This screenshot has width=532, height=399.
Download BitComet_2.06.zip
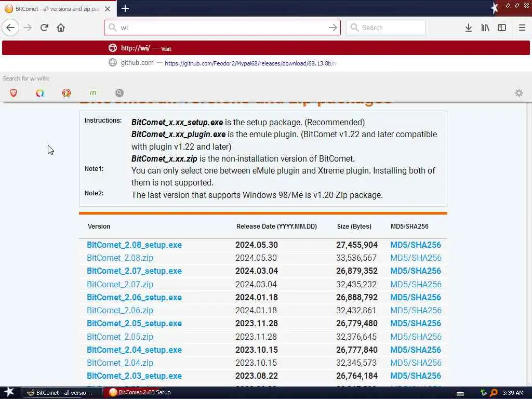120,311
